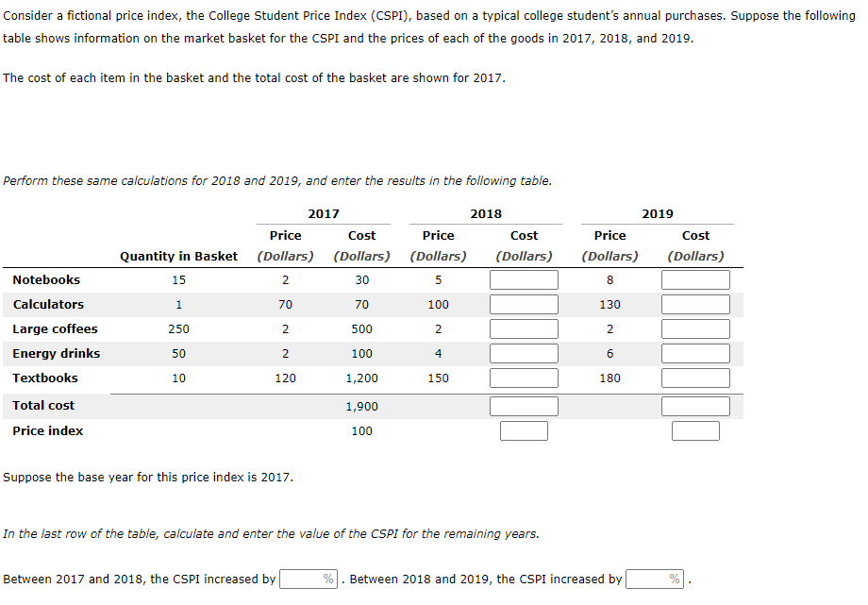Screen dimensions: 868x605
Task: Click the 2019 Notebooks cost input field
Action: point(694,278)
